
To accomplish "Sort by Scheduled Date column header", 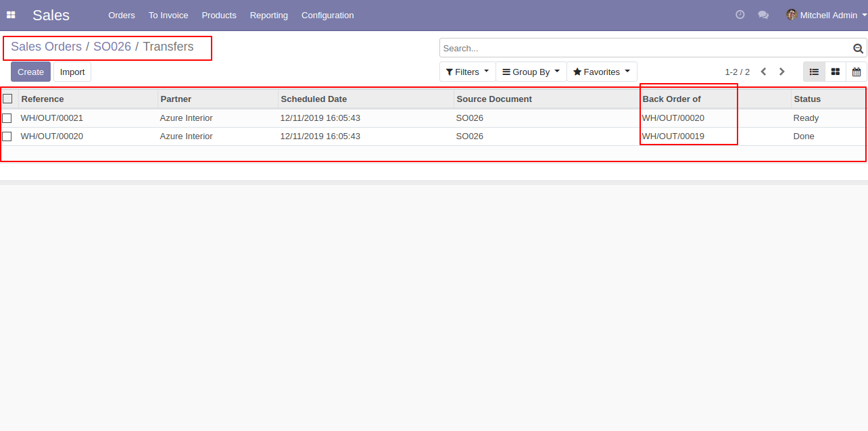I will pos(366,99).
